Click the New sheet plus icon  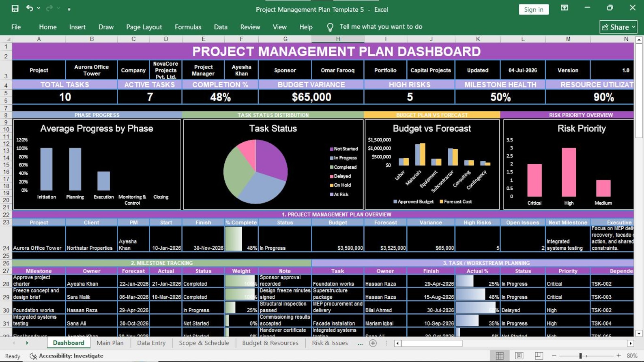(373, 343)
